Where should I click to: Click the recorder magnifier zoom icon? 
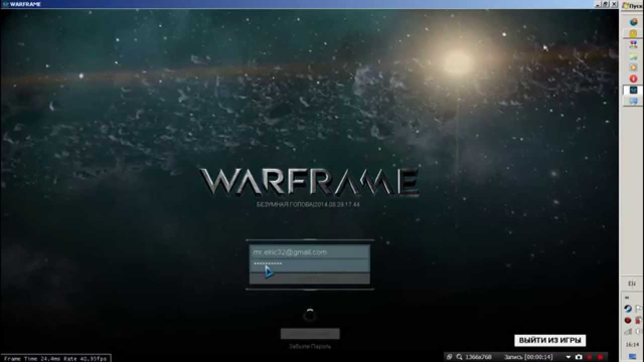[459, 356]
